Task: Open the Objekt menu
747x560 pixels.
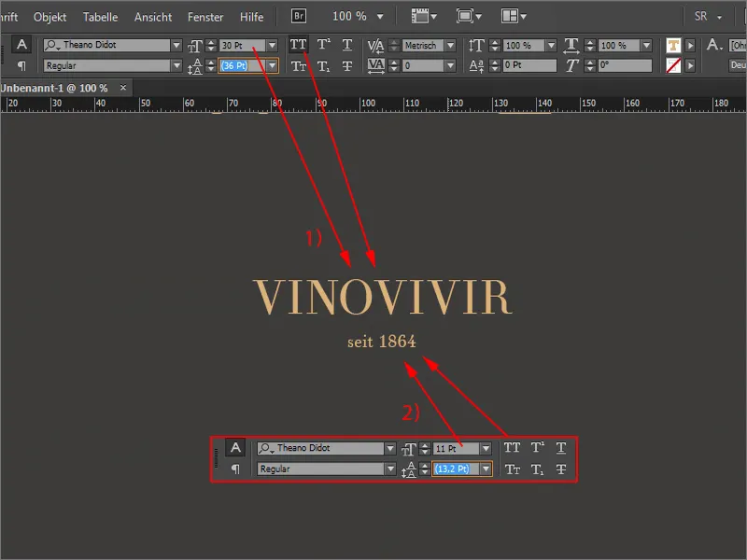Action: click(50, 17)
